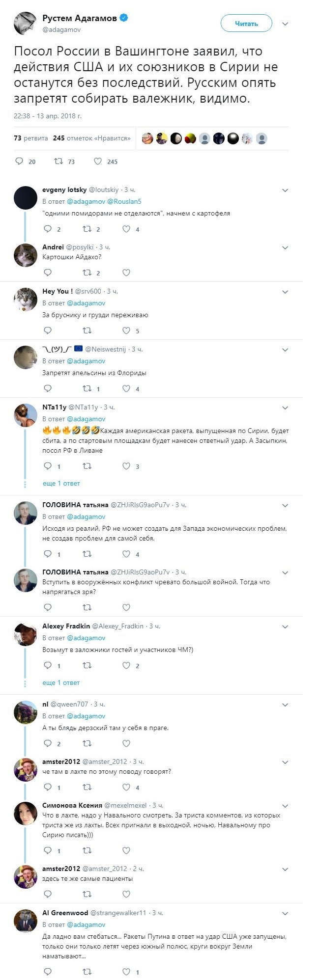Open the chevron next to the Читать button
This screenshot has width=320, height=980.
[x=285, y=23]
